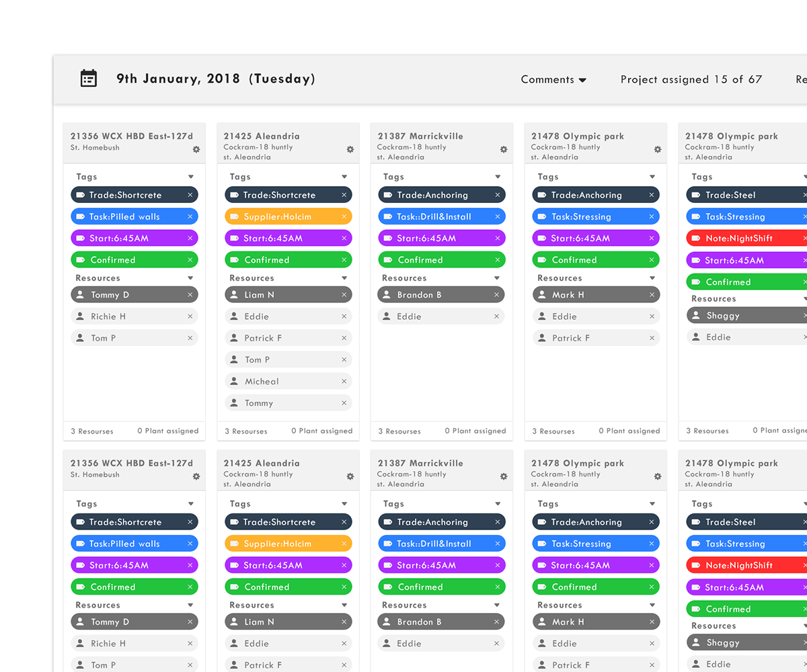Viewport: 807px width, 672px height.
Task: Click St. Homebush address on lower 21356 card
Action: pyautogui.click(x=95, y=474)
